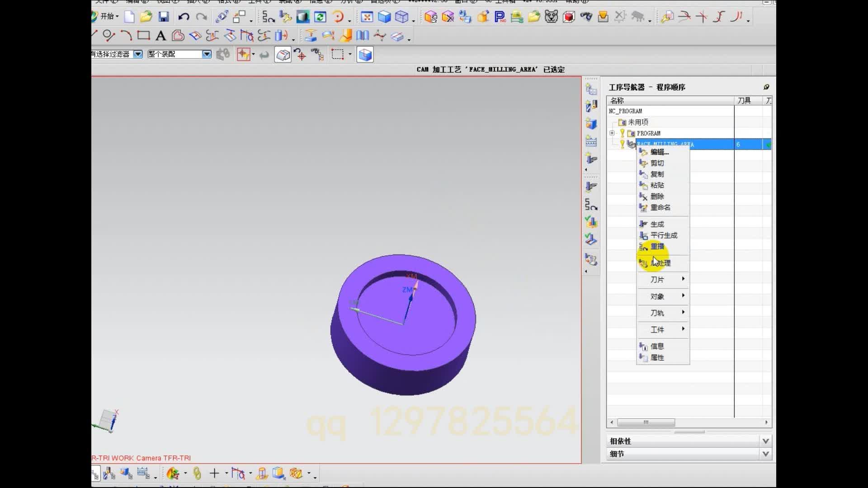The height and width of the screenshot is (488, 868).
Task: Click the New file icon
Action: coord(129,17)
